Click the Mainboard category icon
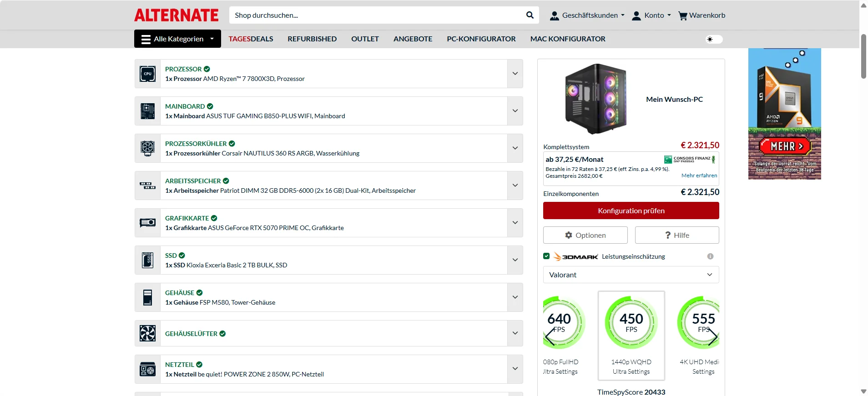The width and height of the screenshot is (868, 396). click(x=148, y=111)
